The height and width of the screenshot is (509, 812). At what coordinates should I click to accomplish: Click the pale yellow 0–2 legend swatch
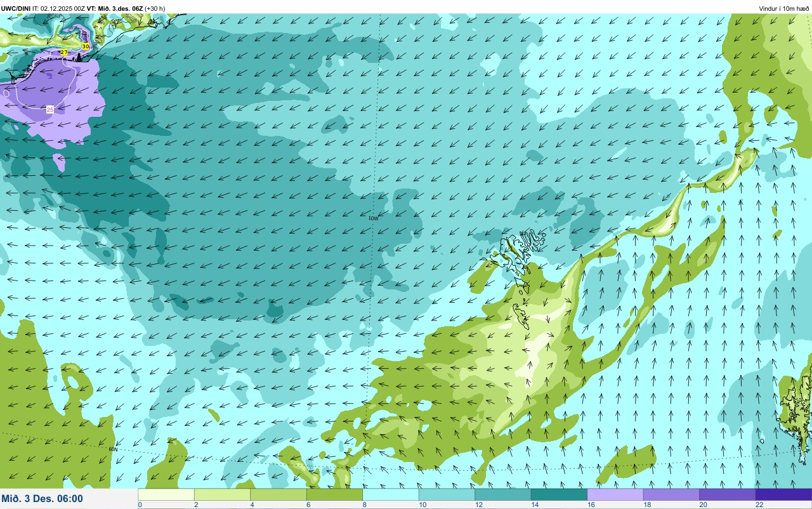tap(166, 494)
